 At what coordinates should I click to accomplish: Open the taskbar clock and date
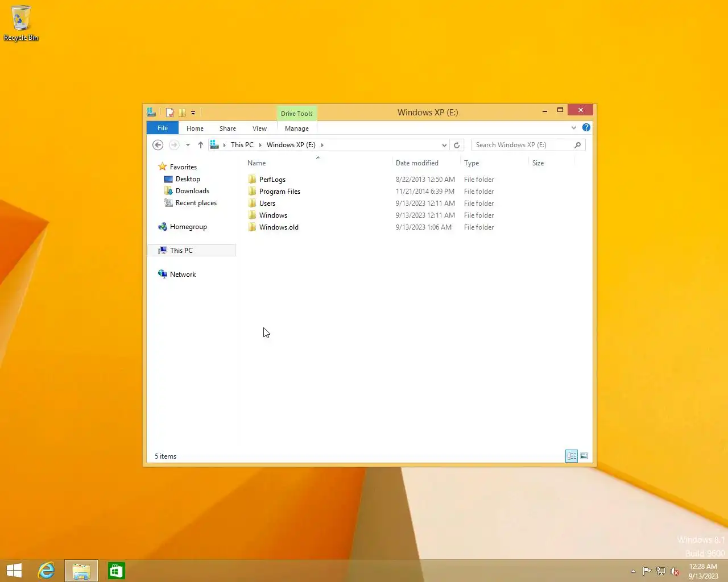pos(703,571)
